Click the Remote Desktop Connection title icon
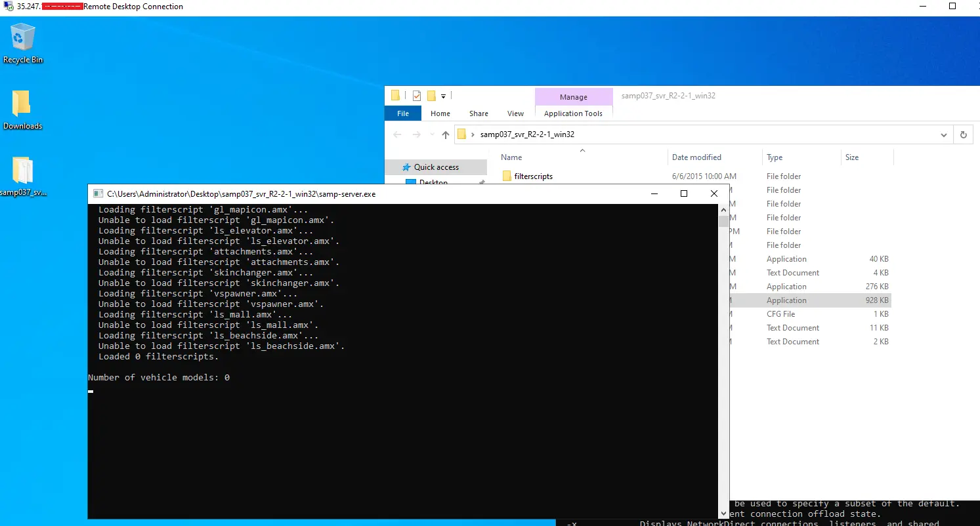Image resolution: width=980 pixels, height=526 pixels. pos(9,6)
